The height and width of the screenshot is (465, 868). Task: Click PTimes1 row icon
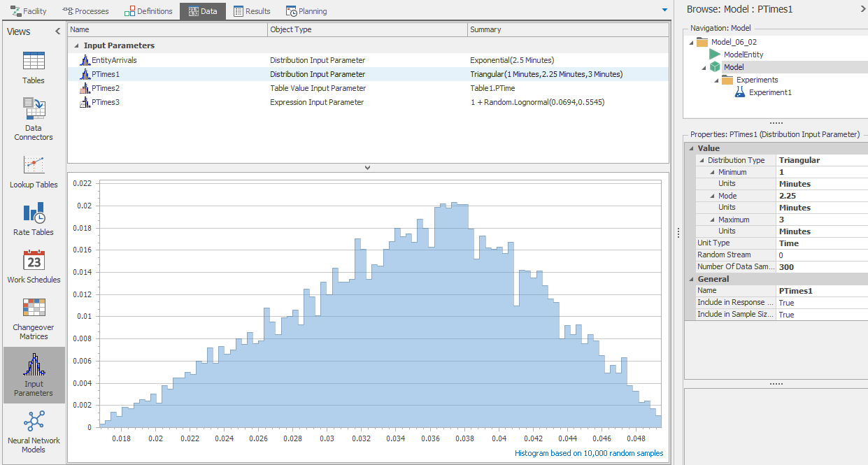point(85,74)
